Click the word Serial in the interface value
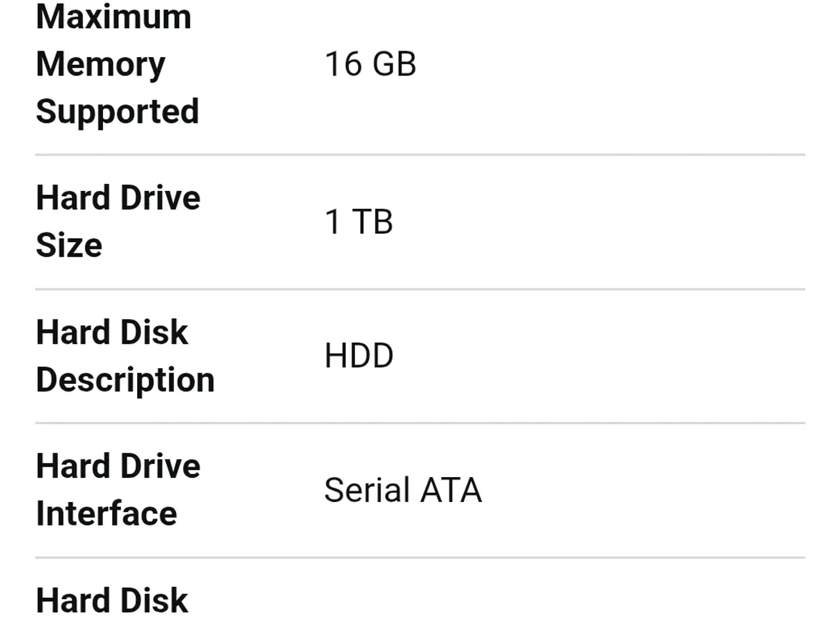The height and width of the screenshot is (630, 840). click(366, 490)
